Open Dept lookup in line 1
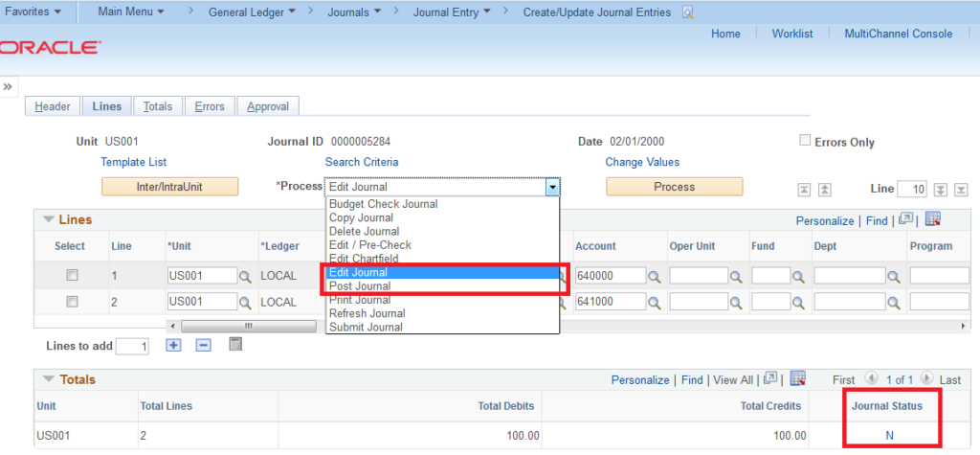Image resolution: width=980 pixels, height=455 pixels. (894, 277)
